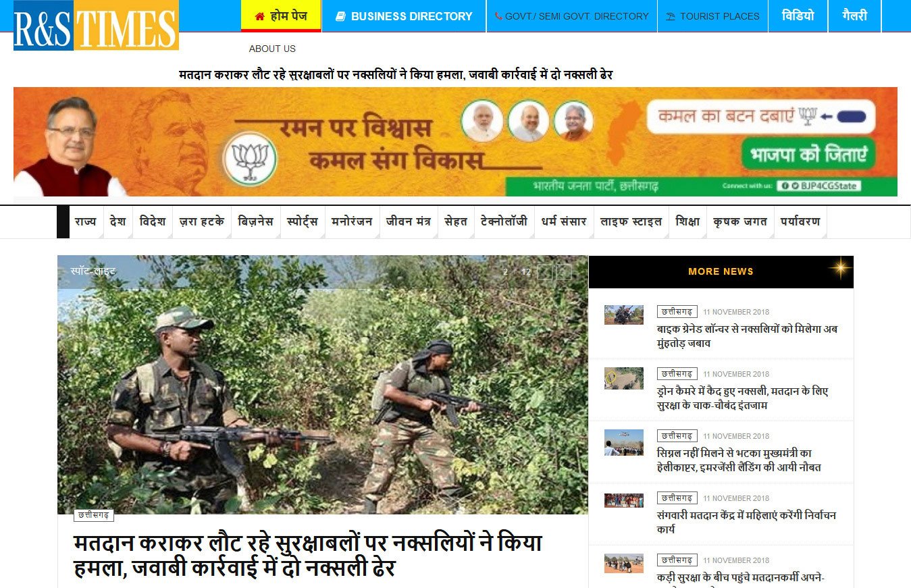Click the icon beside Tourist Places
Image resolution: width=911 pixels, height=588 pixels.
[671, 16]
